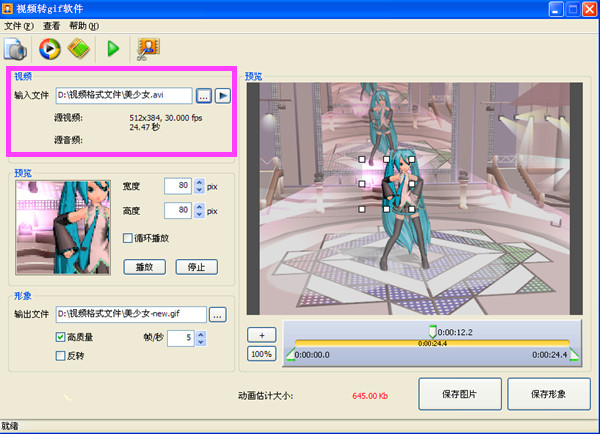Increase the 宽度 value with up arrow
The image size is (600, 434).
199,183
